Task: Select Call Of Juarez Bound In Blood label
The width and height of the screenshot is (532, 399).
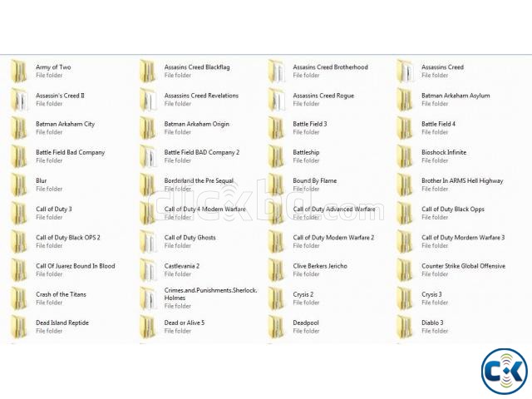Action: 76,266
